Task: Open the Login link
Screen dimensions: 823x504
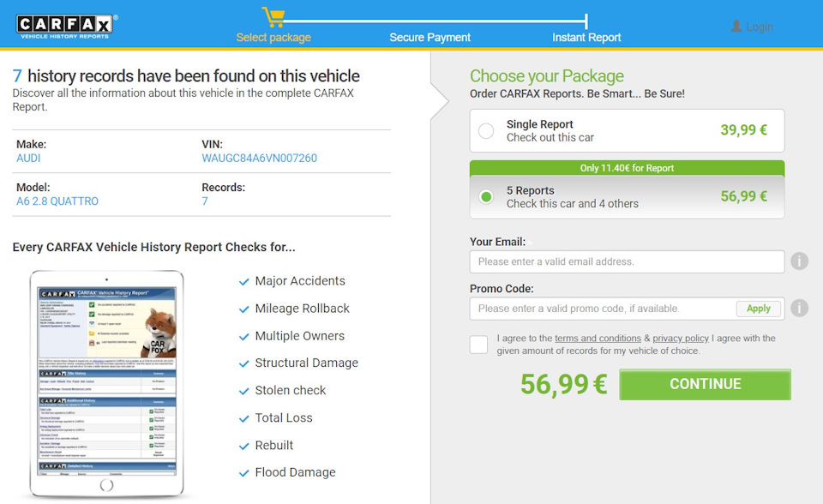Action: click(x=760, y=27)
